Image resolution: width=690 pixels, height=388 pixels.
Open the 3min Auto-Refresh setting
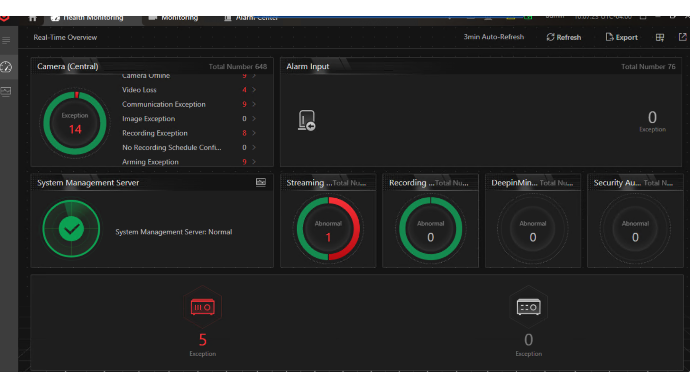[493, 37]
